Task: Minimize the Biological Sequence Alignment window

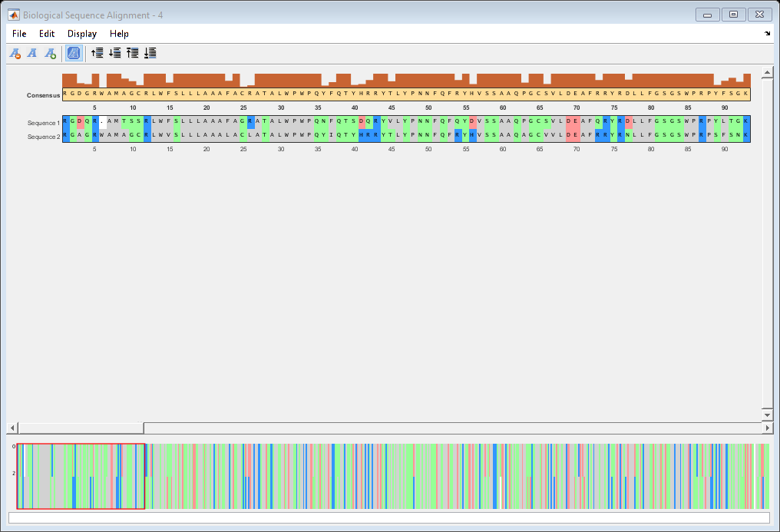Action: tap(708, 15)
